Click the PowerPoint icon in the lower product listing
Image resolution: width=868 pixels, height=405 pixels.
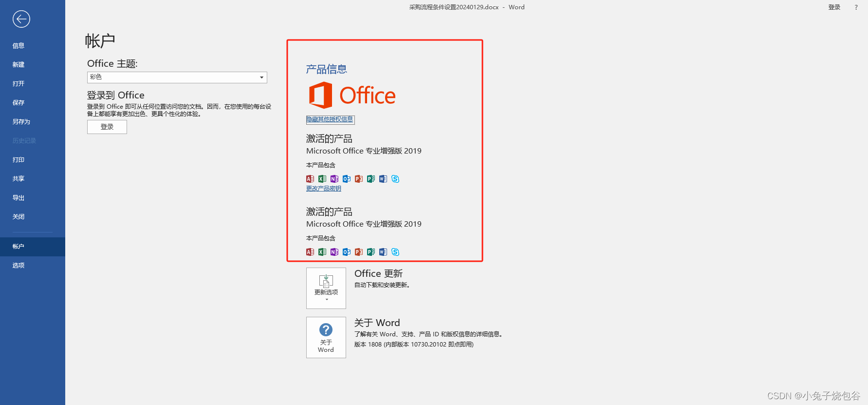[359, 252]
